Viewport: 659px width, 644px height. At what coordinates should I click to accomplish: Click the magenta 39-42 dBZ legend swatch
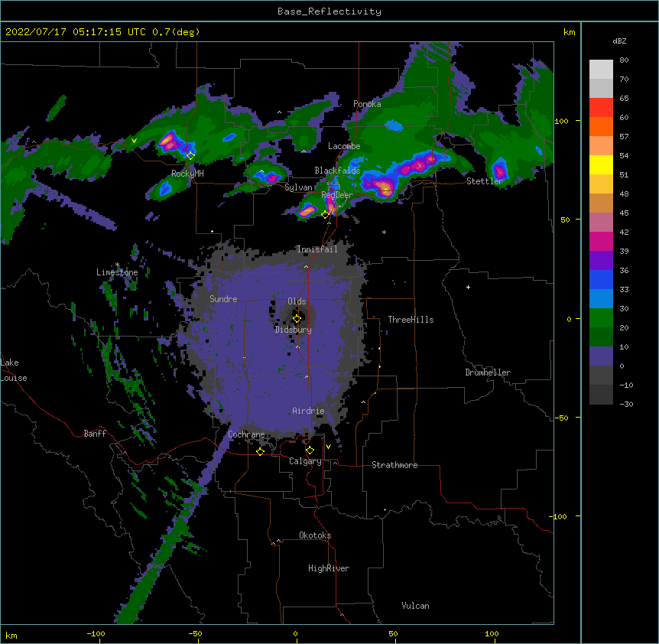601,241
